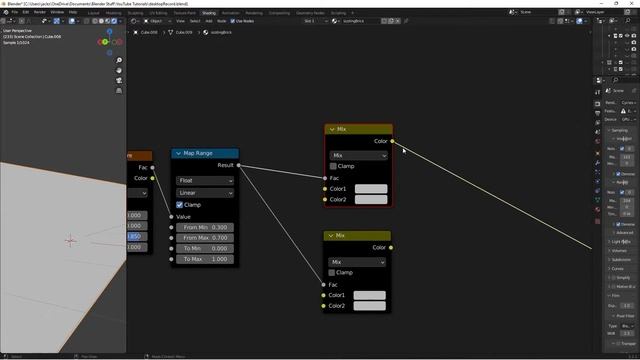
Task: Click From Min 0.300 field
Action: (205, 227)
